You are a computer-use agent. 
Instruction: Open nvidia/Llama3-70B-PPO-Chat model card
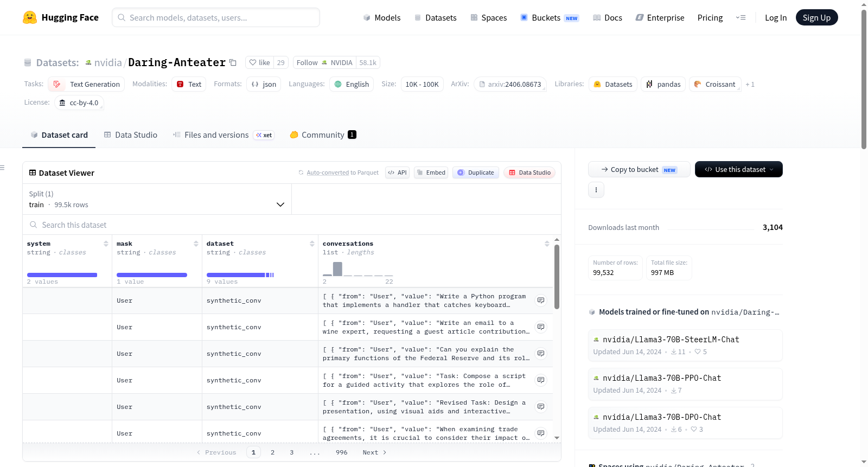tap(685, 383)
